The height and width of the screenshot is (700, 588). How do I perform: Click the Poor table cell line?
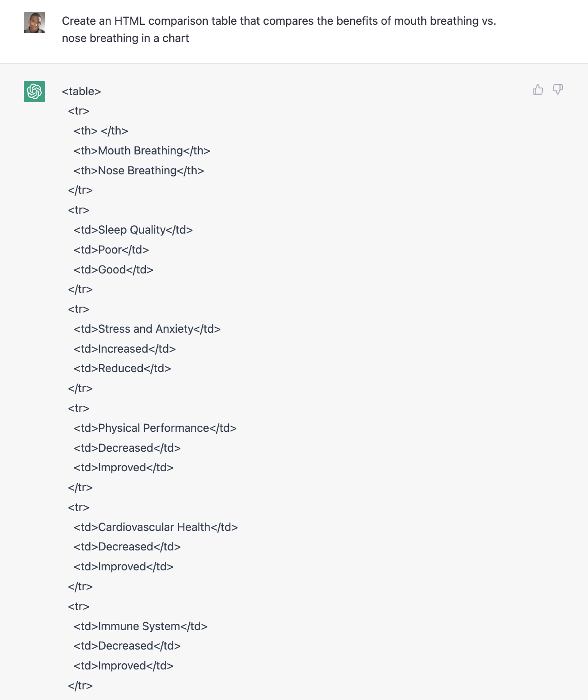[111, 250]
